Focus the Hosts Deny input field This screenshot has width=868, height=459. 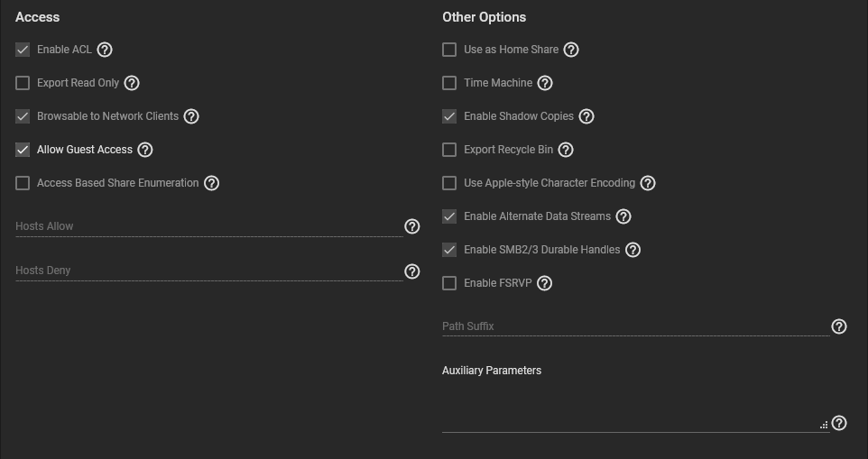click(x=209, y=271)
